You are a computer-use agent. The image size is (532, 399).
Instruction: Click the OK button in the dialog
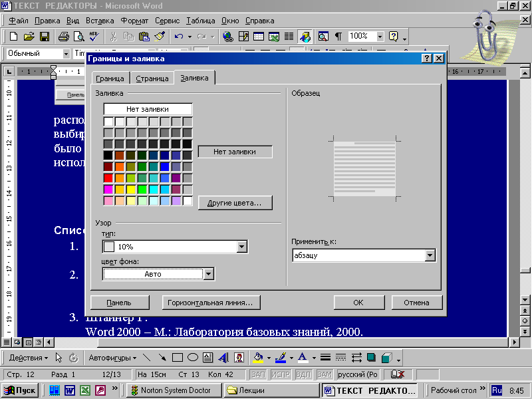point(359,303)
